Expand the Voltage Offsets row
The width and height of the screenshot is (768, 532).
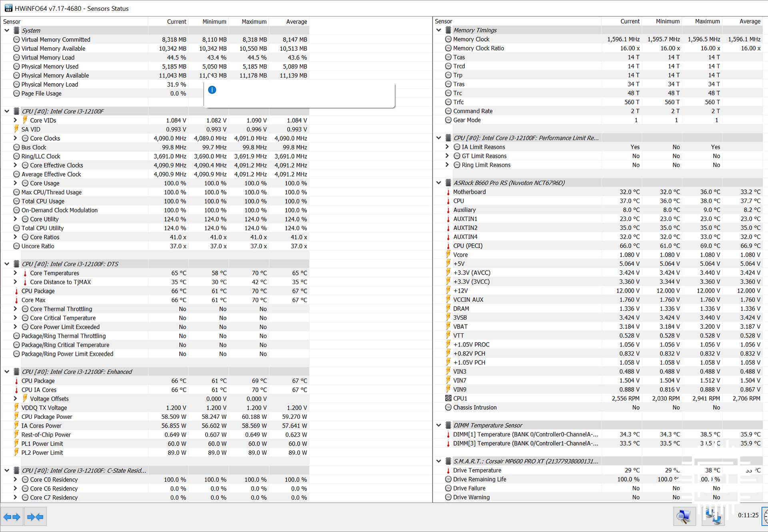coord(16,399)
